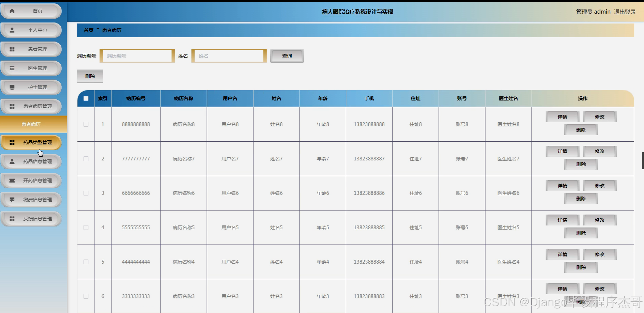Click 详情 for record 8888888888
The height and width of the screenshot is (313, 644).
tap(563, 117)
